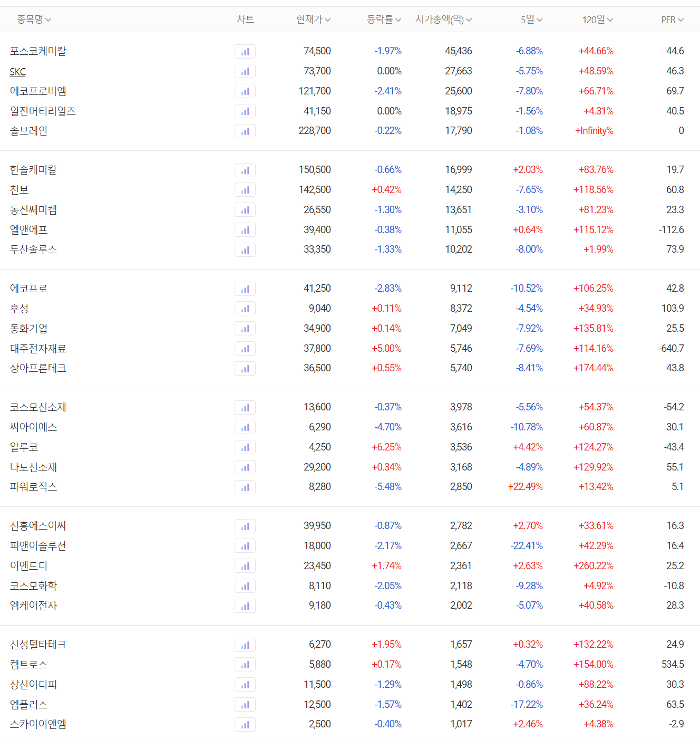
Task: Sort by PER column header
Action: point(673,20)
